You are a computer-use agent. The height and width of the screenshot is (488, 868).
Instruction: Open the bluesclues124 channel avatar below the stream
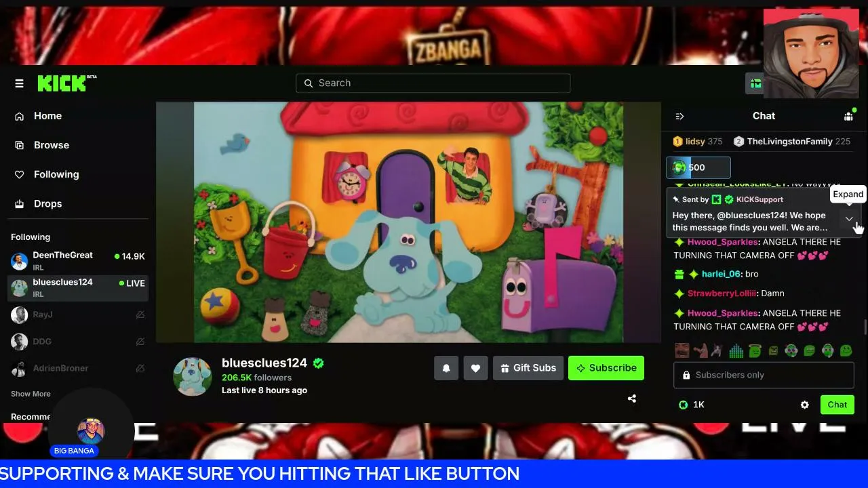click(x=192, y=376)
